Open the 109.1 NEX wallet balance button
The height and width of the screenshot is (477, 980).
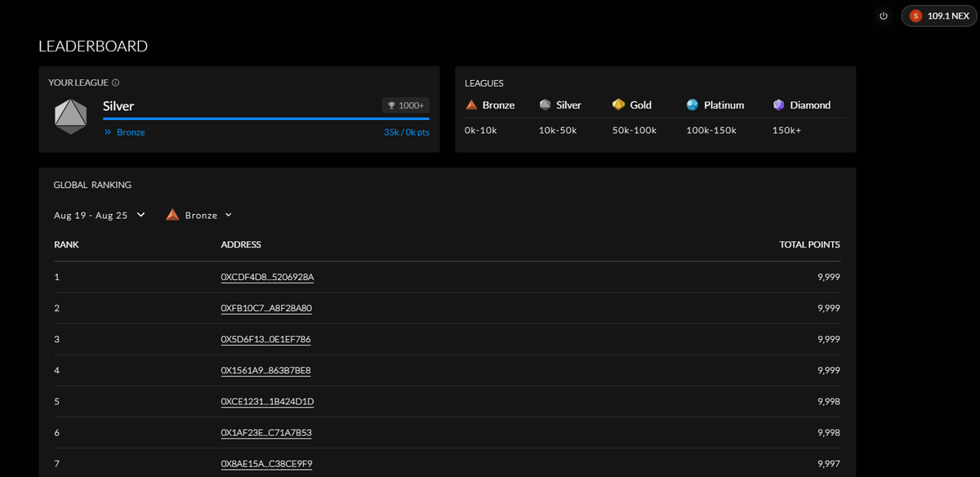[938, 16]
